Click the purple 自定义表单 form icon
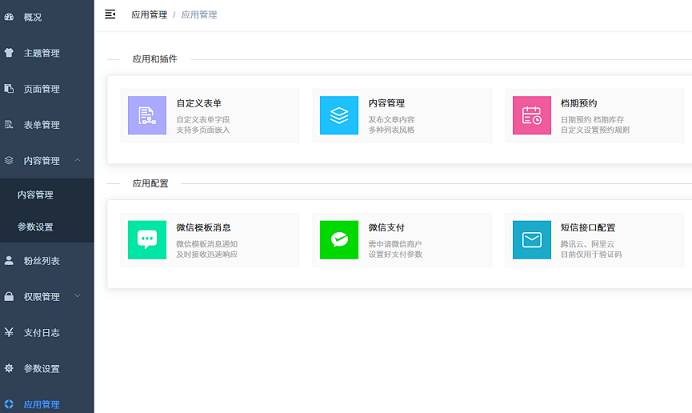Screen dimensions: 692x413 tap(147, 116)
